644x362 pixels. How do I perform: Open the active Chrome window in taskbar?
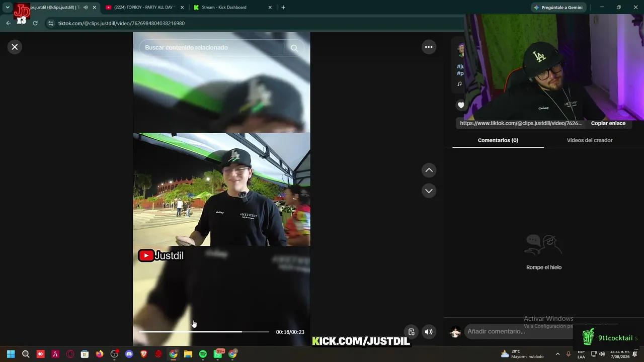(173, 354)
